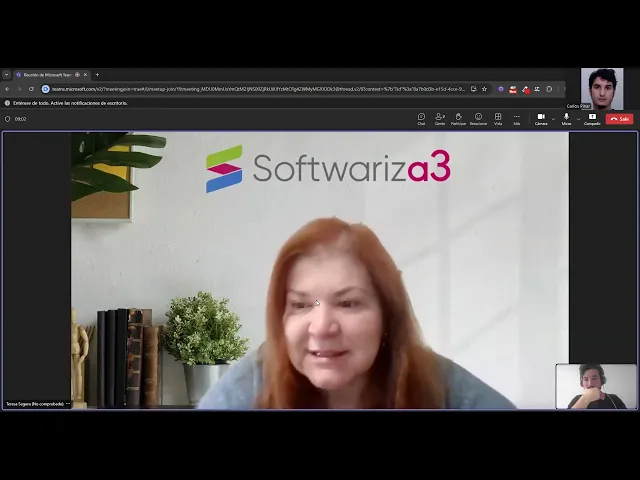Click the red New extension icon
Screen dimensions: 640x480
tap(513, 89)
